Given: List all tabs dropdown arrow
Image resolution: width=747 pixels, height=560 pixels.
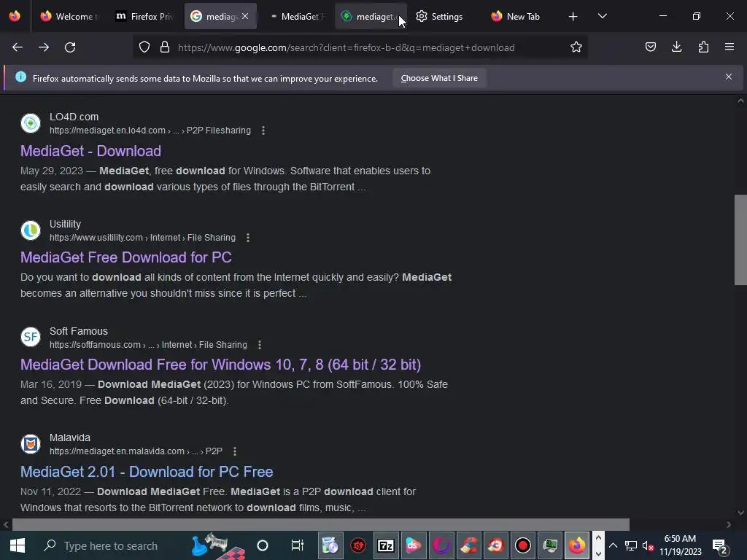Looking at the screenshot, I should [x=602, y=17].
